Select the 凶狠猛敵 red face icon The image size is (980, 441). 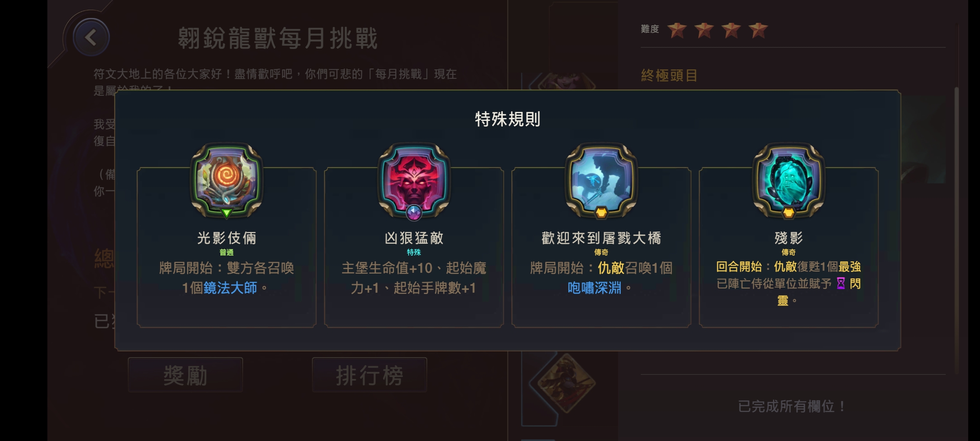[414, 179]
